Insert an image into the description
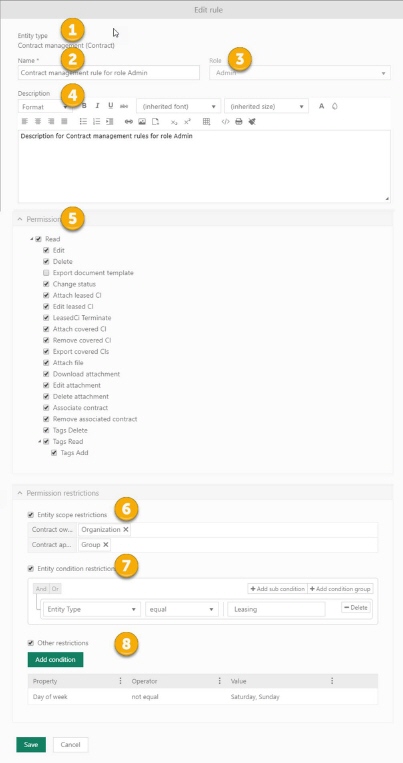Screen dimensions: 403x763 pos(142,122)
